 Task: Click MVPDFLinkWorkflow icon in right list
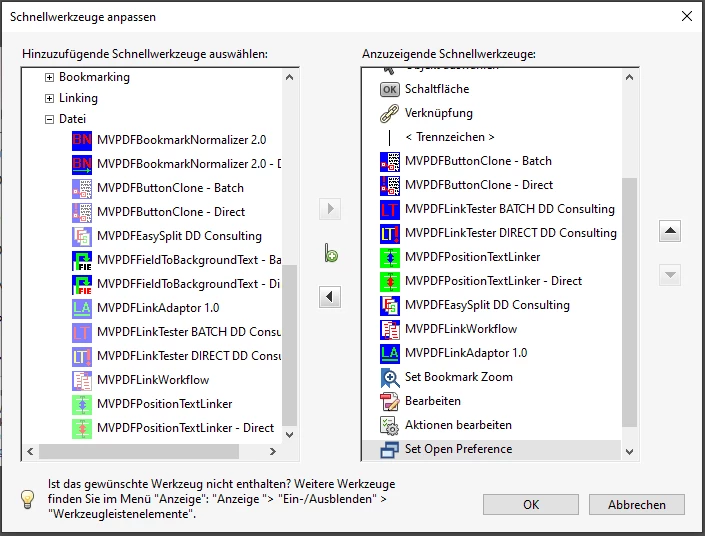[390, 329]
